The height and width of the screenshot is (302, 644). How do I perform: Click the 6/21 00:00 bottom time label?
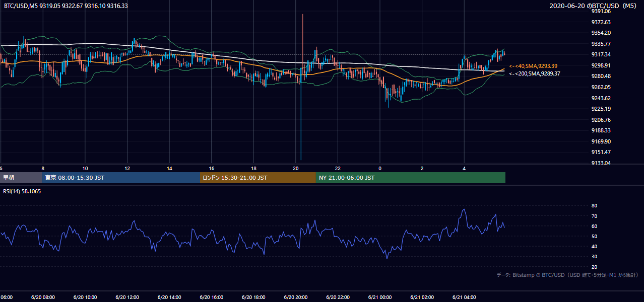[380, 297]
